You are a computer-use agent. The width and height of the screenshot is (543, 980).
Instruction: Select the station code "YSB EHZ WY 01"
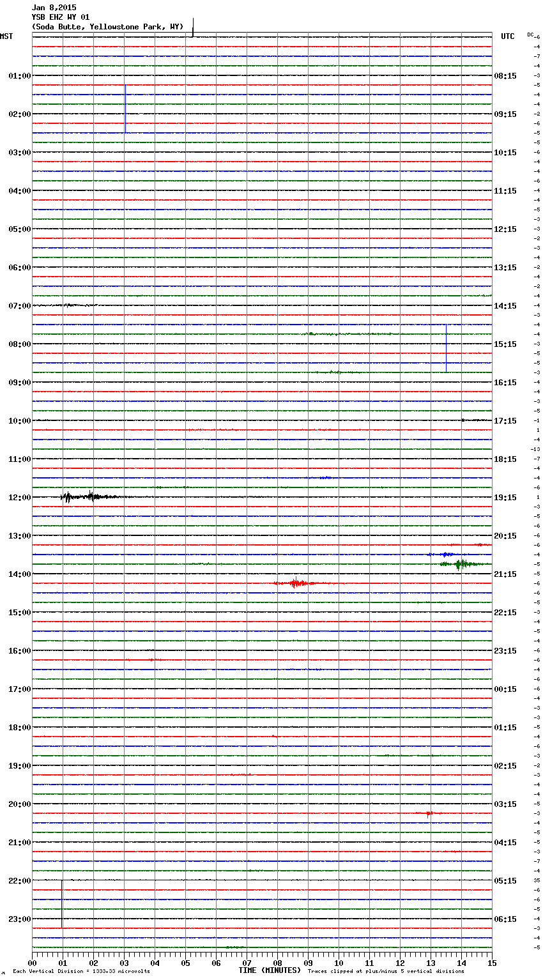[x=61, y=17]
